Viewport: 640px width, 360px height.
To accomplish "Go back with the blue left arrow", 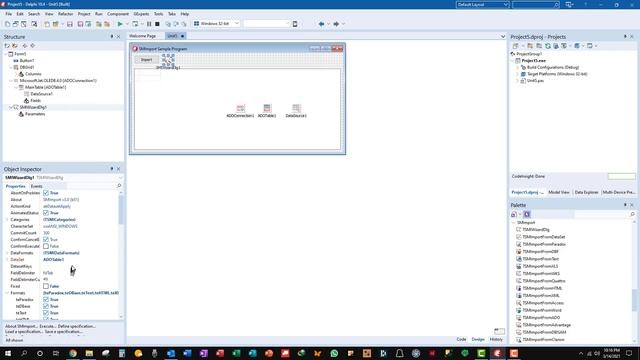I will 321,24.
